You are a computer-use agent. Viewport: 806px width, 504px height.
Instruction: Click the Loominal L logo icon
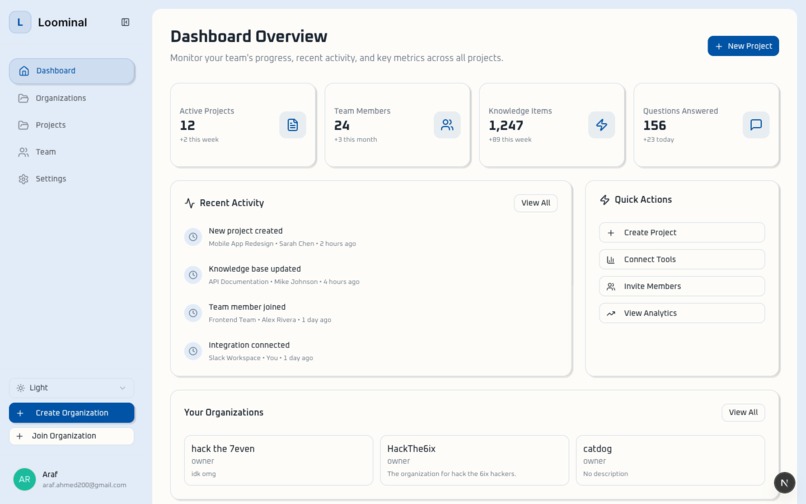pos(20,22)
